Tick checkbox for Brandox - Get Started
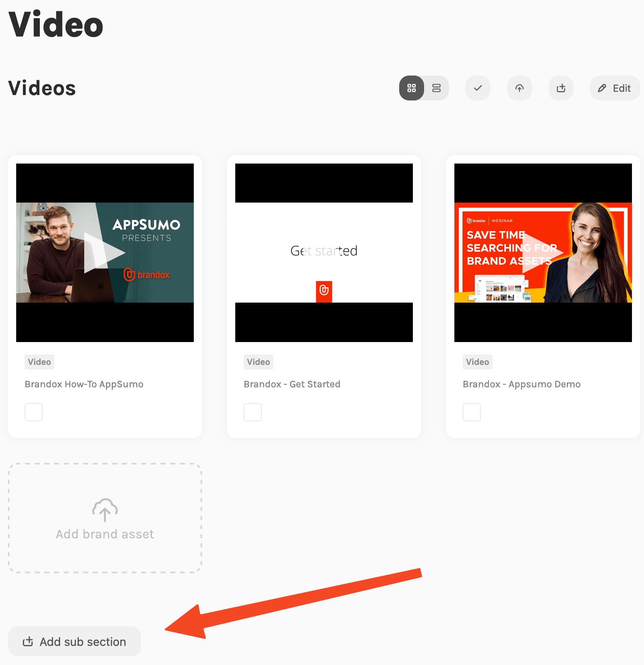644x665 pixels. coord(253,412)
